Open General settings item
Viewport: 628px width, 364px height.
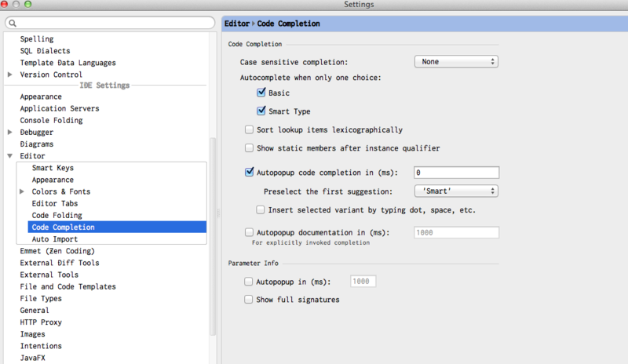35,311
